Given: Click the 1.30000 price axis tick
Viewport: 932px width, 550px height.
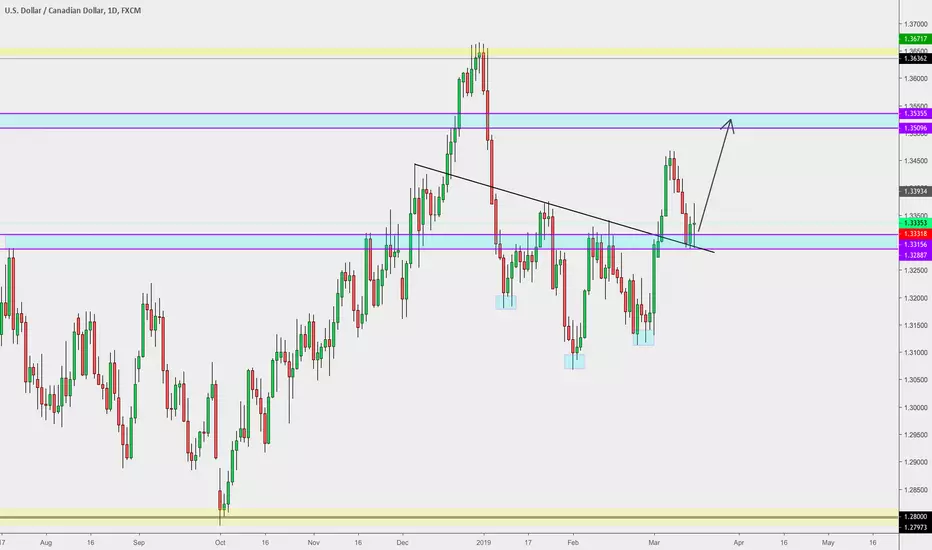Looking at the screenshot, I should click(x=915, y=407).
